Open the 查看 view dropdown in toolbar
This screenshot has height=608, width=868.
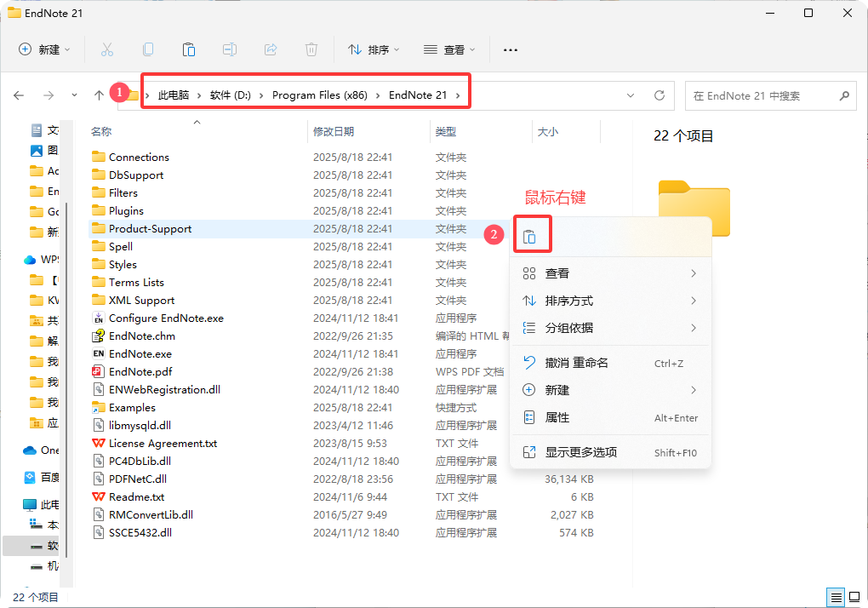tap(449, 50)
